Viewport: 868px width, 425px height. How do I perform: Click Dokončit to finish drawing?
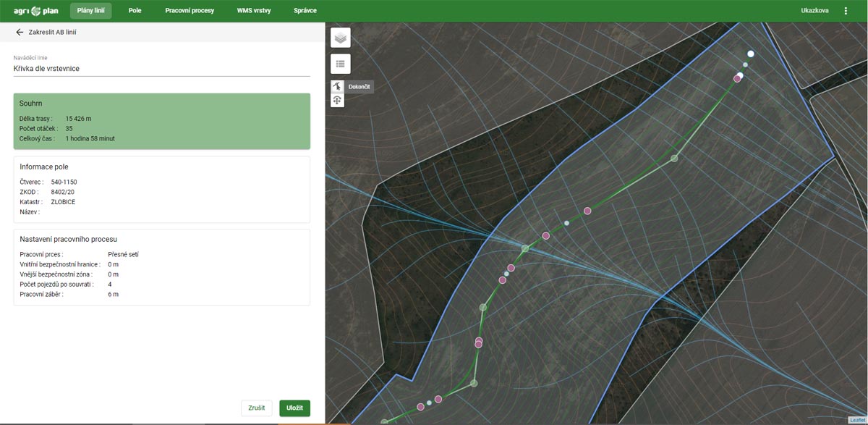(359, 86)
